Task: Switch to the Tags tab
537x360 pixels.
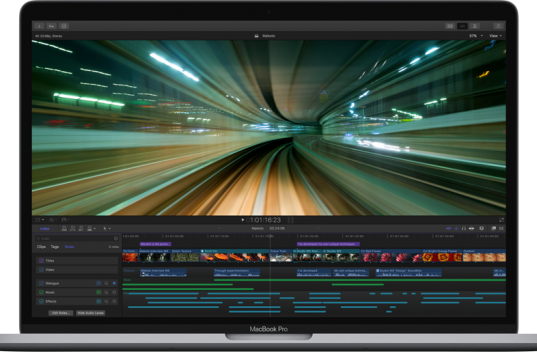Action: (55, 247)
